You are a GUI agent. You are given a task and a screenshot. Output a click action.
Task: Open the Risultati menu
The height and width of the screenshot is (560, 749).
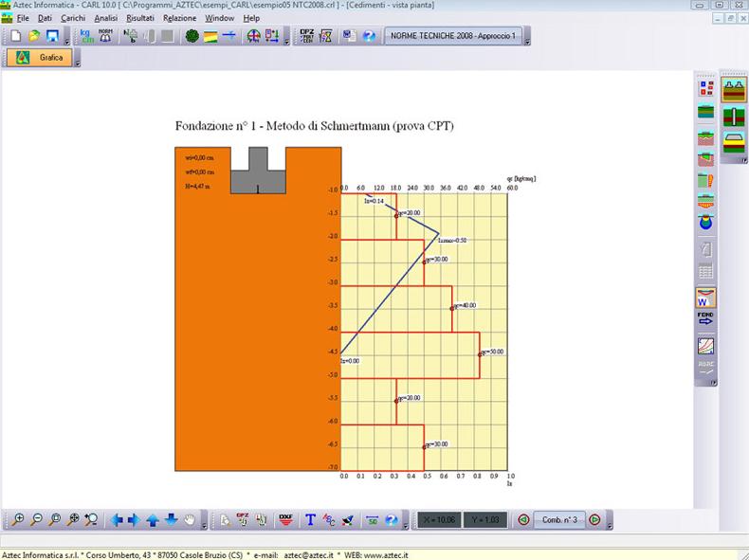(x=138, y=18)
